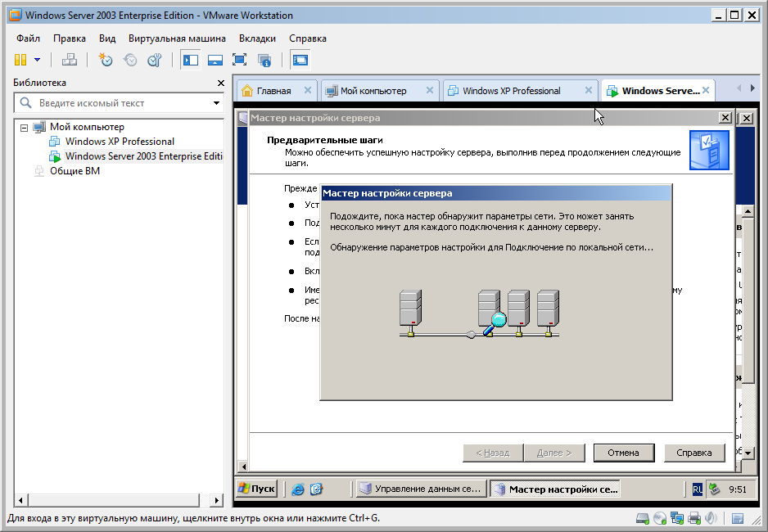768x532 pixels.
Task: Select Общие ВМ in the library
Action: pos(75,171)
